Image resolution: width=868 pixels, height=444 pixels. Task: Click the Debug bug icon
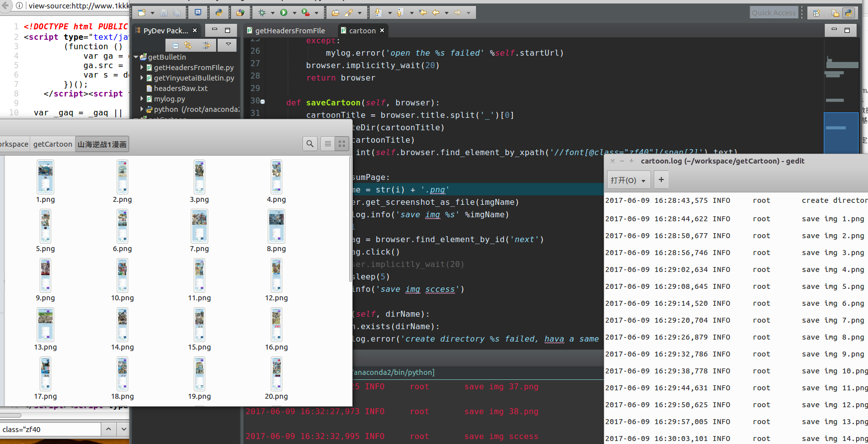262,12
